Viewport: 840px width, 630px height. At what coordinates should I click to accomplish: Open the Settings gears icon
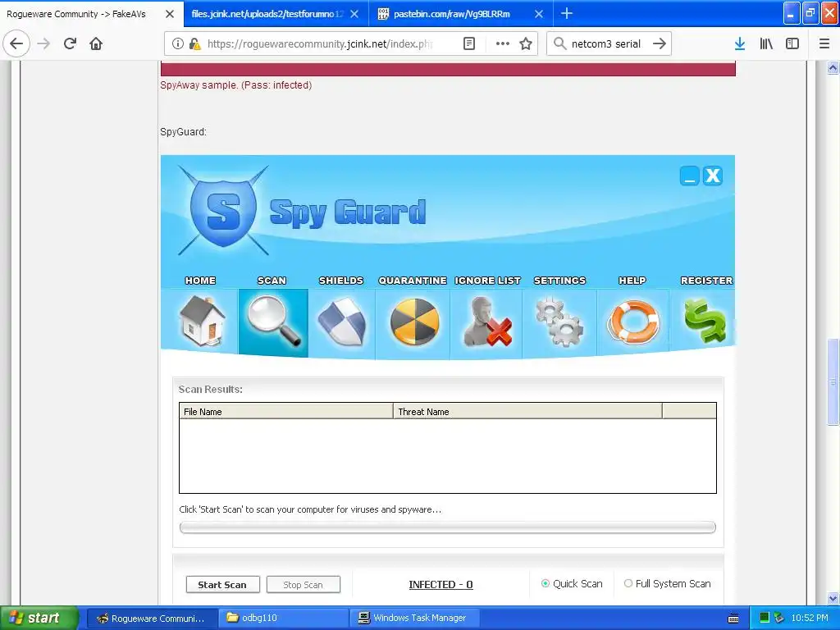pos(559,322)
